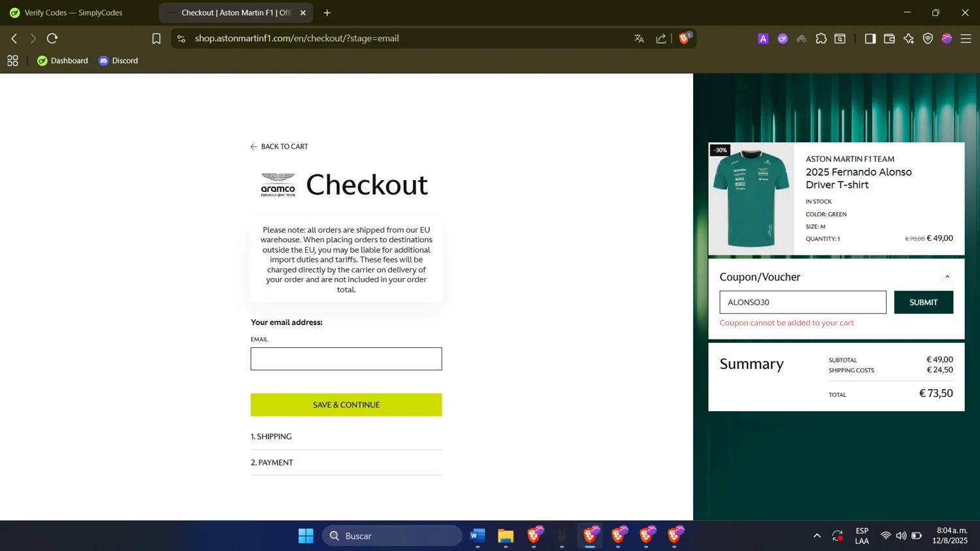Click the tab grid icon in bookmarks bar

point(12,61)
